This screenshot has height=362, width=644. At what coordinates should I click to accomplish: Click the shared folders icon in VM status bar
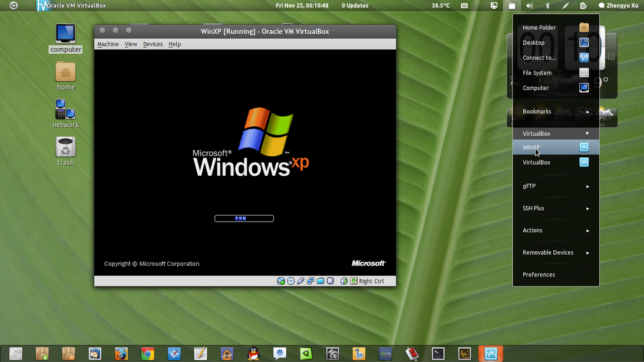click(321, 281)
